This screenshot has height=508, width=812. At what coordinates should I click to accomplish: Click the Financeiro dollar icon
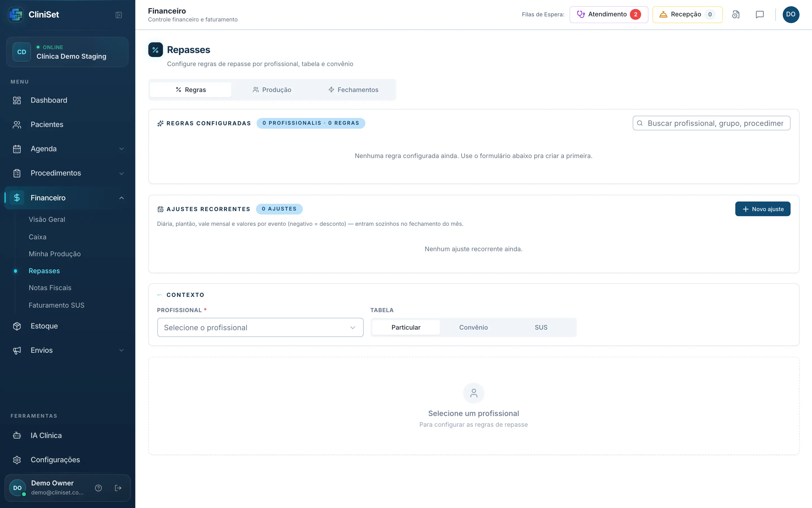pyautogui.click(x=17, y=198)
